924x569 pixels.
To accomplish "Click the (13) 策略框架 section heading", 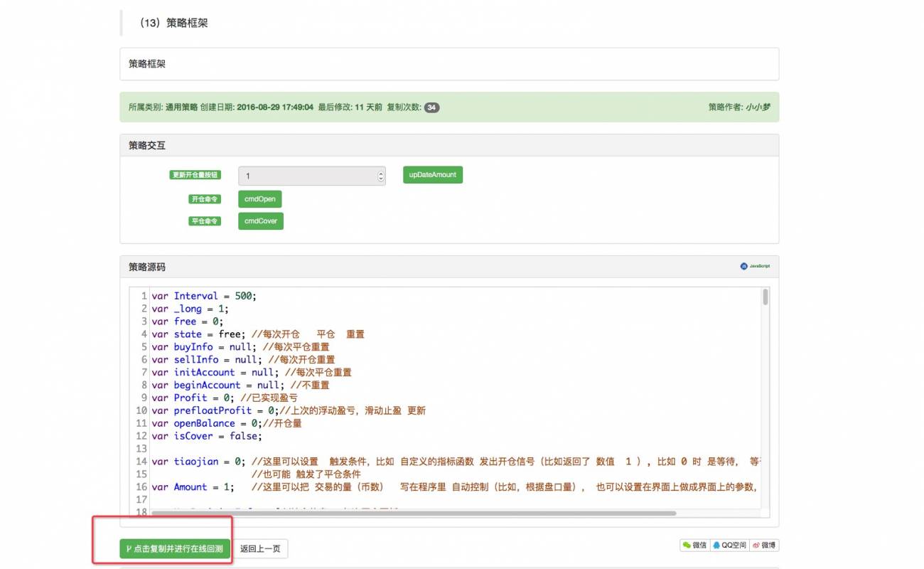I will click(174, 23).
